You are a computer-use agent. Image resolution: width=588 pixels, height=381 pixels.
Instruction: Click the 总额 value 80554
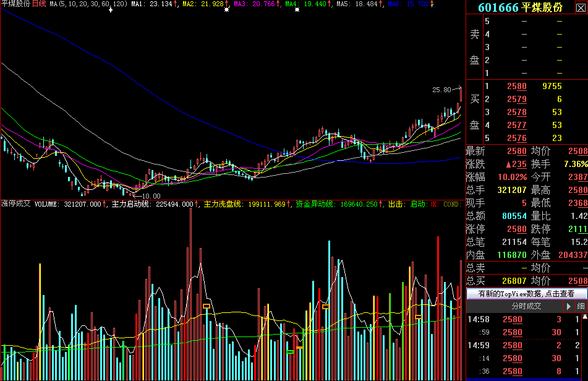click(514, 216)
